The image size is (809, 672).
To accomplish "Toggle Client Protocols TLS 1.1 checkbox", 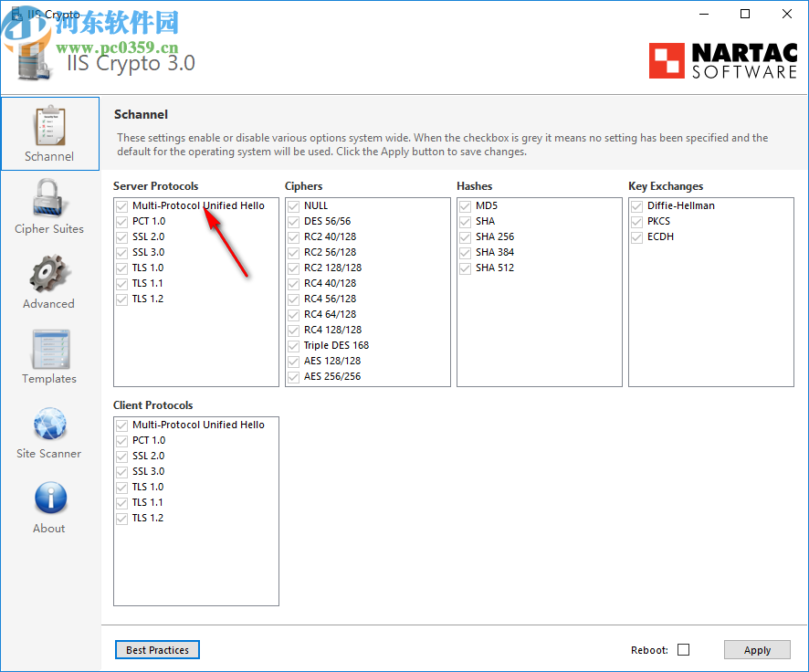I will pyautogui.click(x=121, y=503).
